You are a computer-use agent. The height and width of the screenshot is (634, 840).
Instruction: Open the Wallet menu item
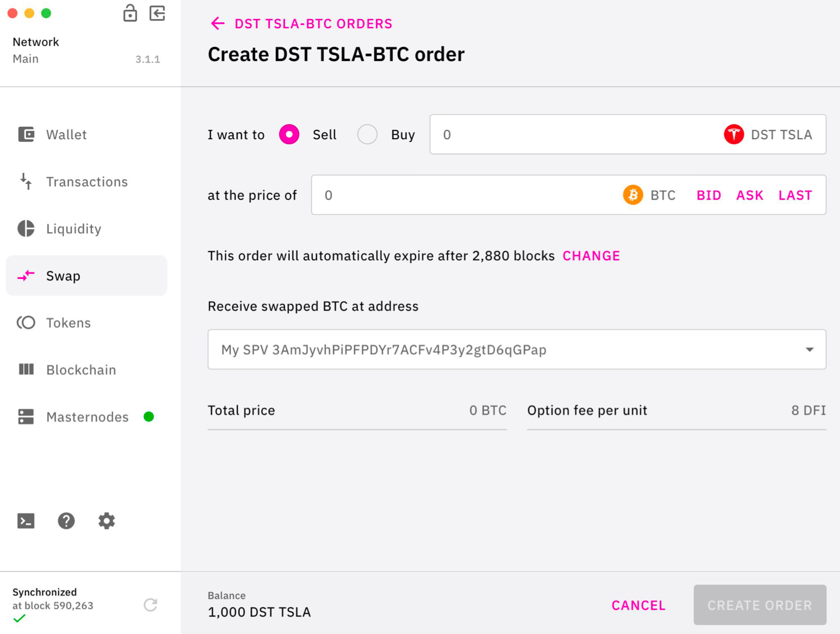(87, 134)
